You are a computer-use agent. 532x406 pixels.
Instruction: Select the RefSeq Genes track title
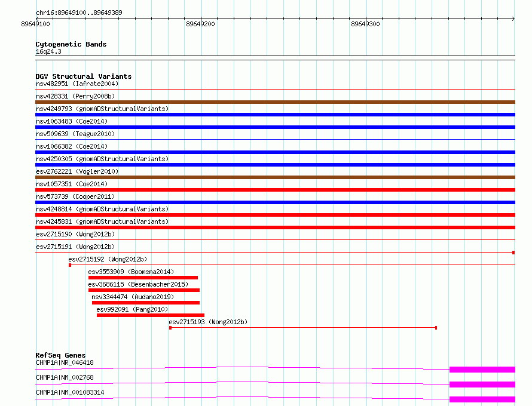click(61, 355)
